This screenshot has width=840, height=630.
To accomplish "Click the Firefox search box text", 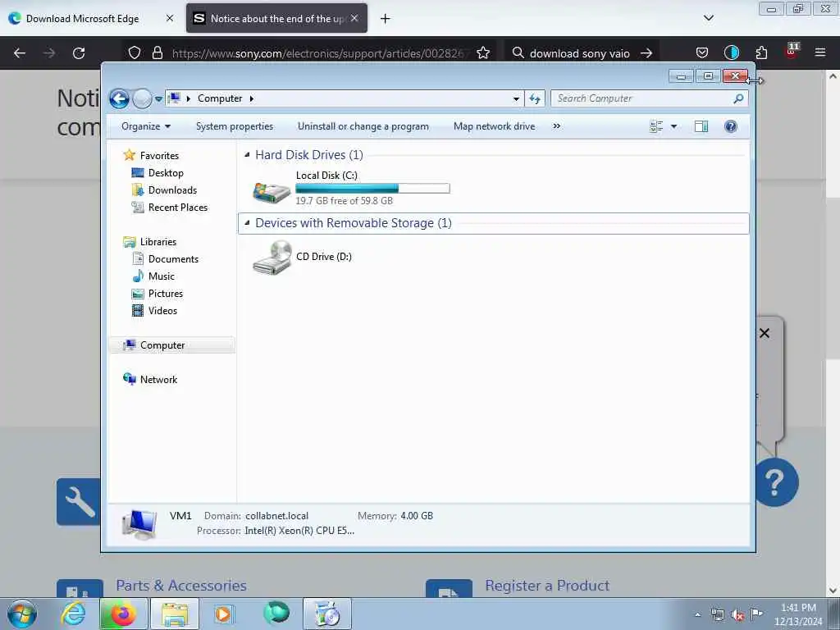I will coord(580,53).
